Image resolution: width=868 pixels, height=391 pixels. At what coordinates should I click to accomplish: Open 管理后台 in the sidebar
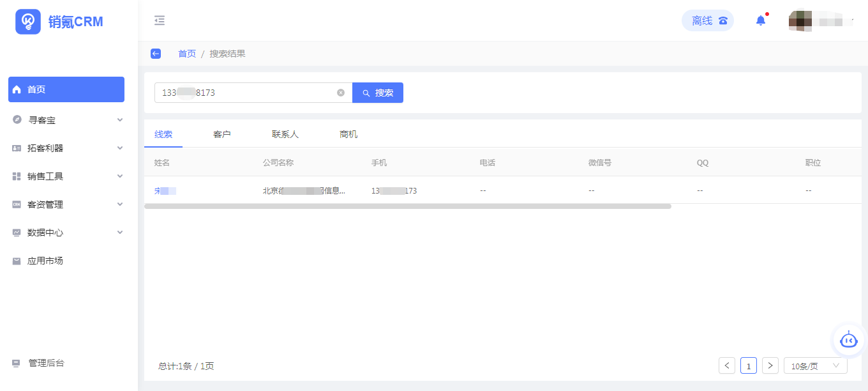coord(46,363)
